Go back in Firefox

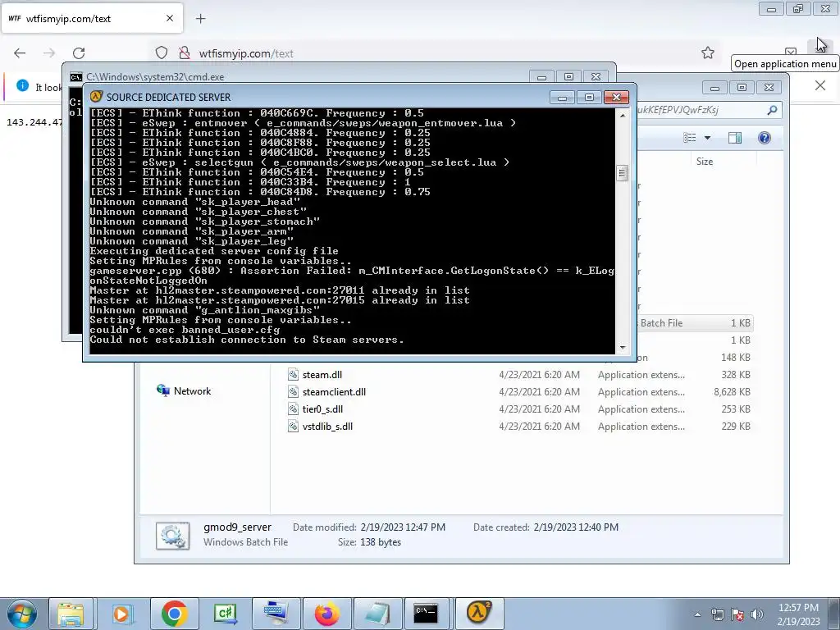point(20,53)
